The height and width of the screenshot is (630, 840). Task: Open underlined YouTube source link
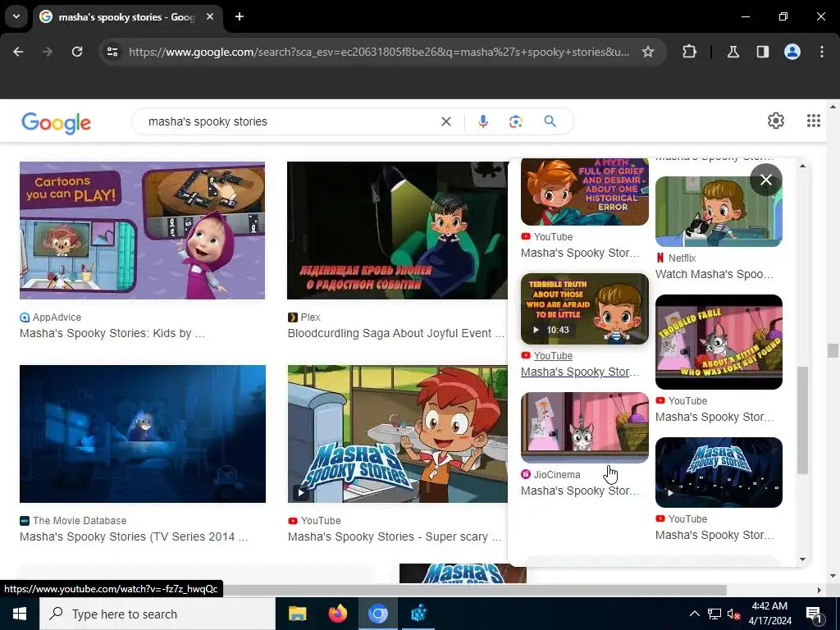tap(553, 356)
